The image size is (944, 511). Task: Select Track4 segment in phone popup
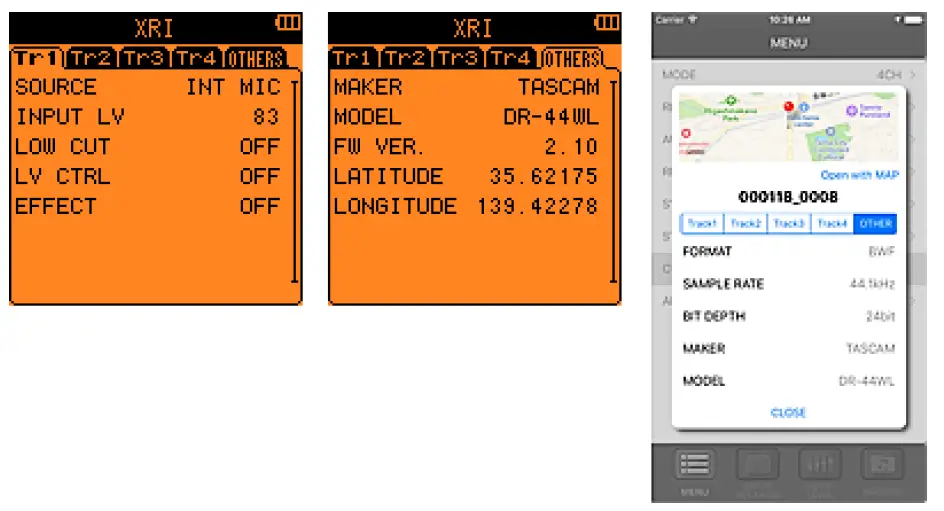pyautogui.click(x=833, y=223)
